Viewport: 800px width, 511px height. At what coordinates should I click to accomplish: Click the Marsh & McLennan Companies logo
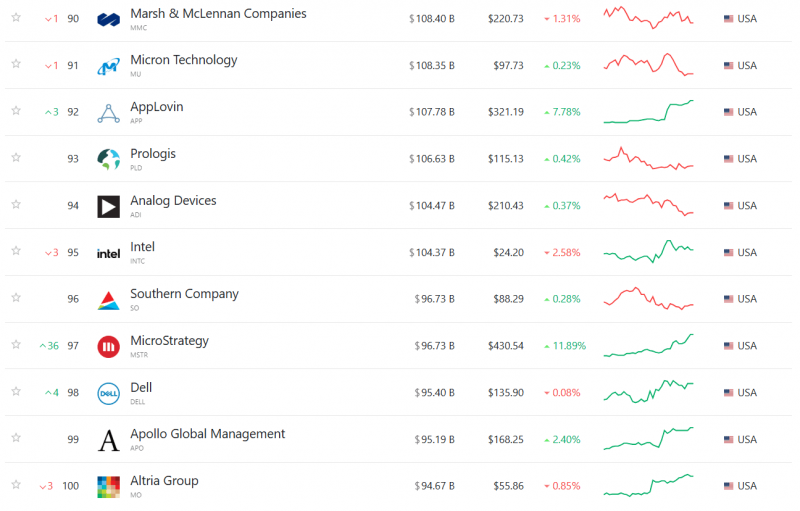click(x=108, y=20)
